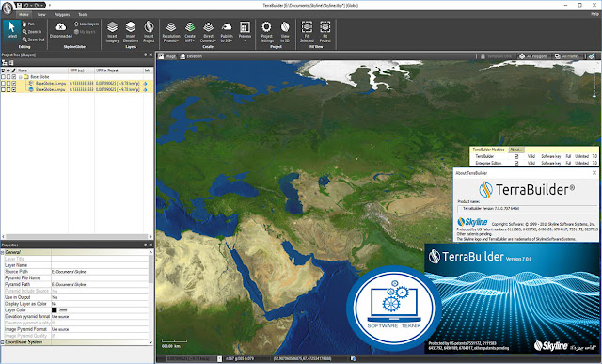Expand the Coordinate System properties section
Viewport: 602px width, 364px height.
2,341
